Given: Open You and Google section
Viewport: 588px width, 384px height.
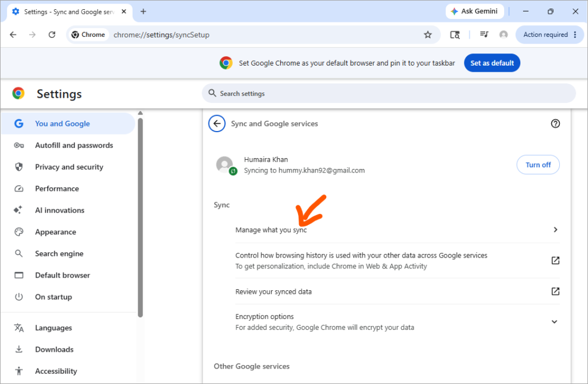Looking at the screenshot, I should (x=68, y=124).
